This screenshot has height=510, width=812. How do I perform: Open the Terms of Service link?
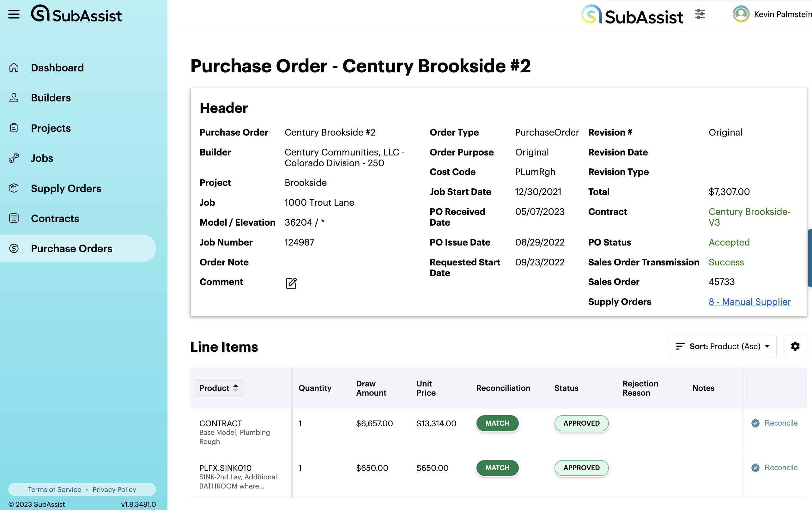(x=54, y=489)
